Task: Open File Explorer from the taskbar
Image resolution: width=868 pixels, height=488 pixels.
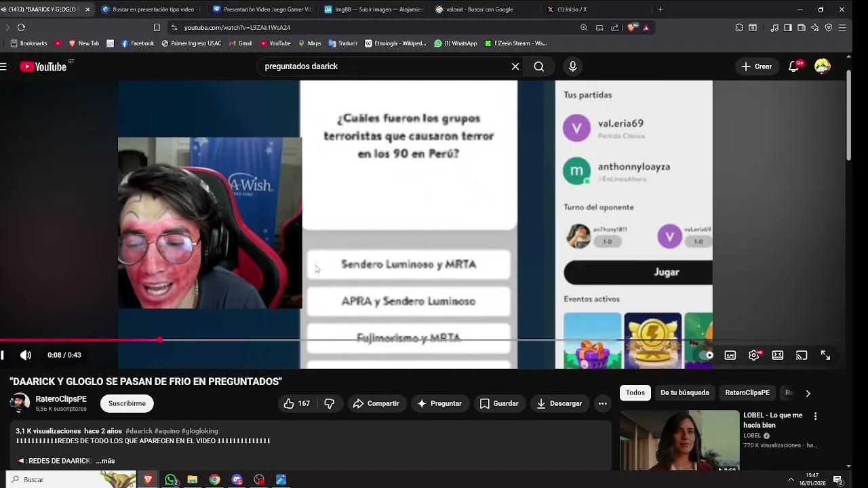Action: coord(193,480)
